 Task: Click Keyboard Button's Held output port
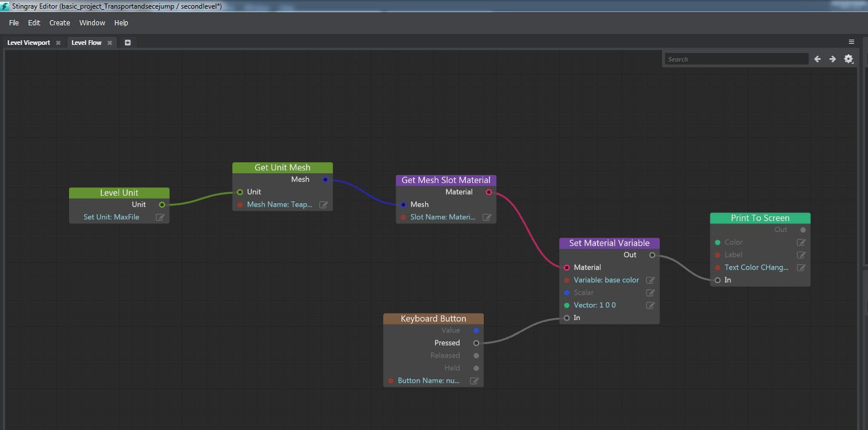pos(476,368)
